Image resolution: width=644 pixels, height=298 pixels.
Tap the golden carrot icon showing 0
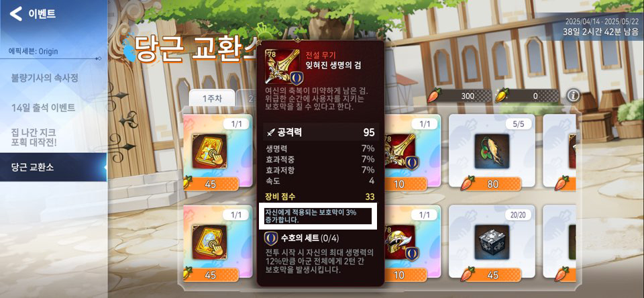502,96
